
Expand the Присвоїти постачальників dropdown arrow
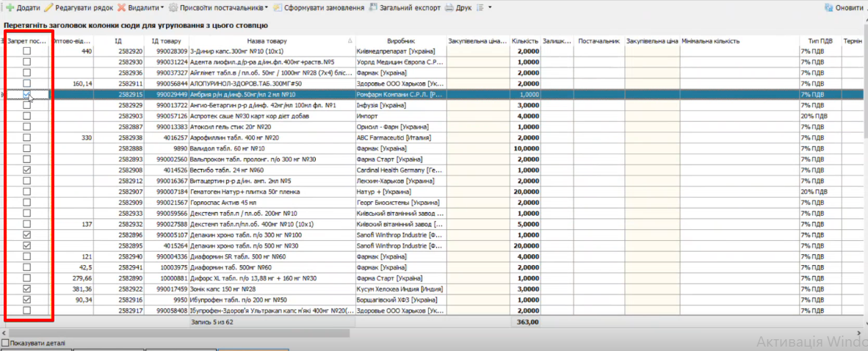point(267,7)
